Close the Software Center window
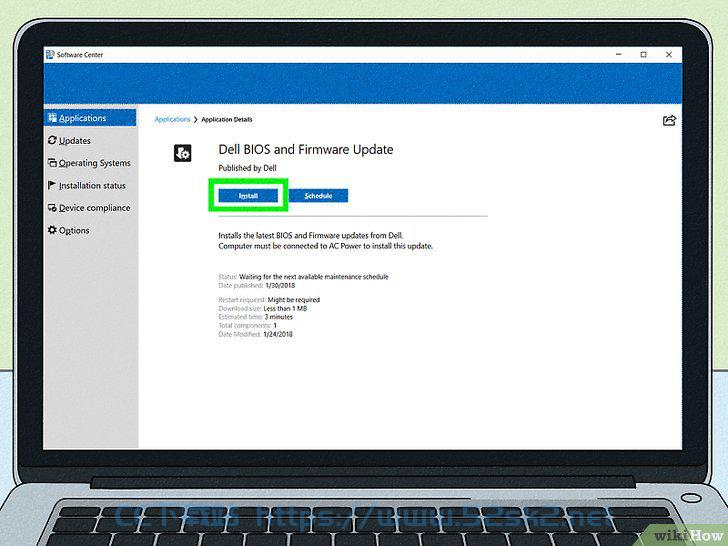Viewport: 728px width, 546px height. [x=669, y=55]
